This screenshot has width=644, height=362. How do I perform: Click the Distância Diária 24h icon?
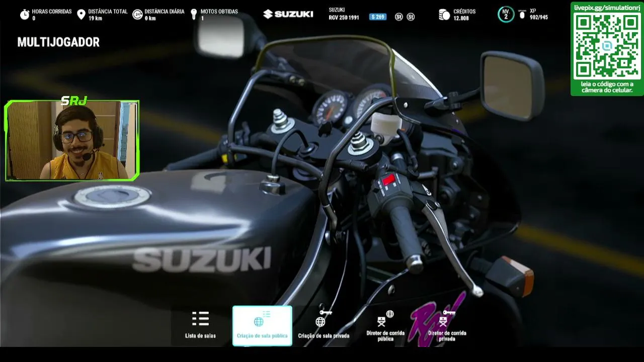pyautogui.click(x=137, y=15)
